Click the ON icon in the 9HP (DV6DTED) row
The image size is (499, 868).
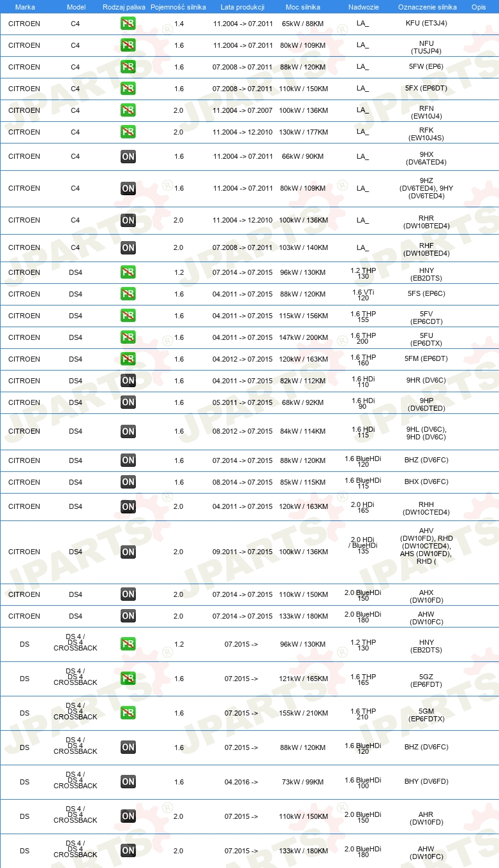128,402
